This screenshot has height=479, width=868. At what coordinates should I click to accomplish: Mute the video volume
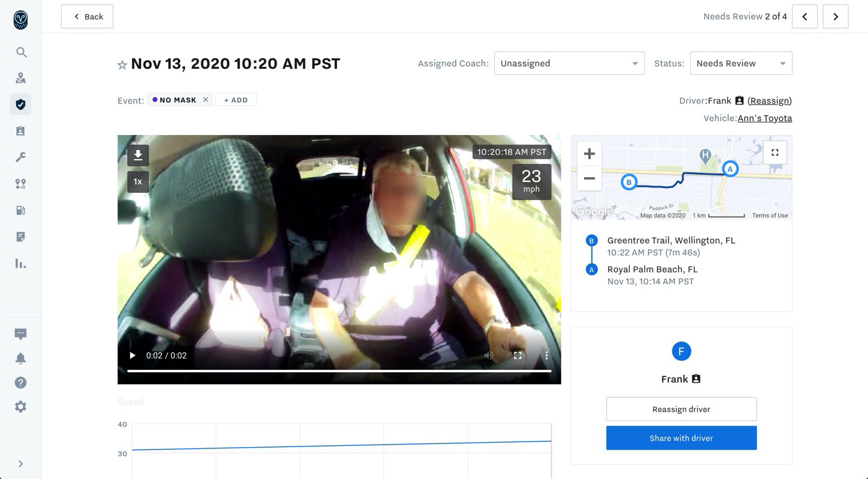[489, 355]
